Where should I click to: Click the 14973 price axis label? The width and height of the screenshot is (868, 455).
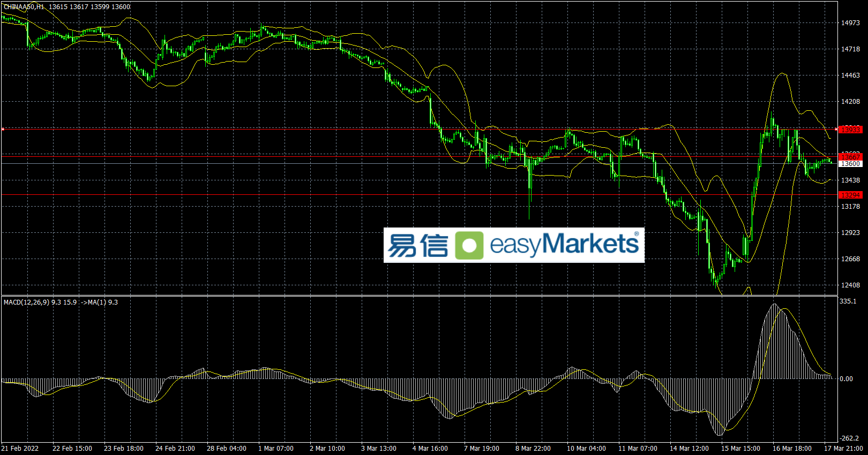(850, 23)
